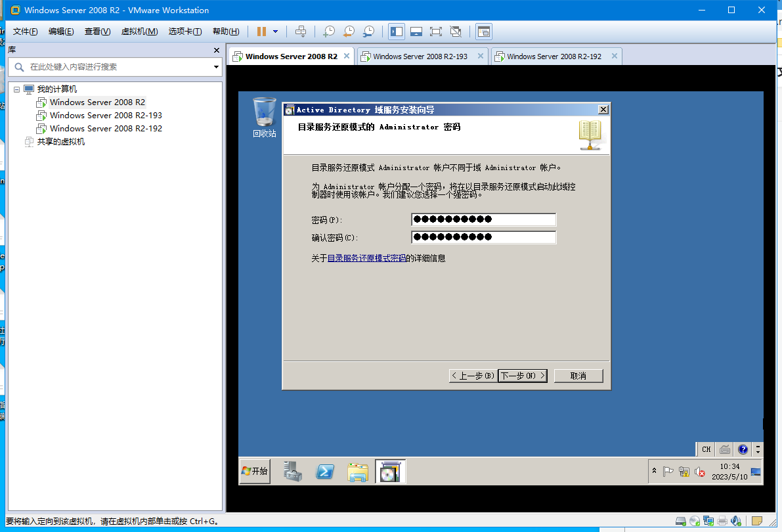The width and height of the screenshot is (782, 532).
Task: Collapse the 我的计算机 tree node
Action: tap(16, 89)
